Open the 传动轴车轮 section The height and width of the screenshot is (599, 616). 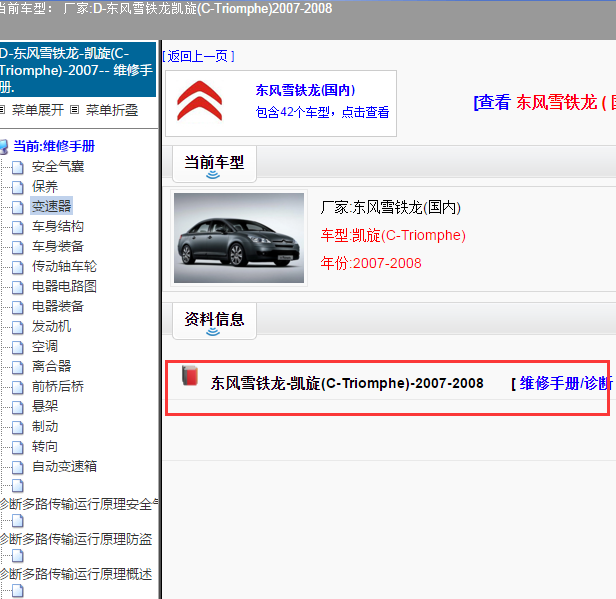click(x=64, y=266)
